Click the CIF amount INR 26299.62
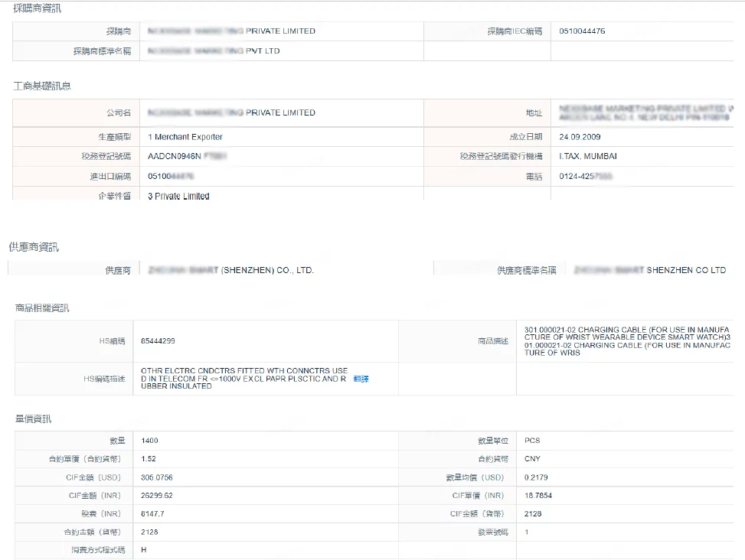 coord(157,496)
